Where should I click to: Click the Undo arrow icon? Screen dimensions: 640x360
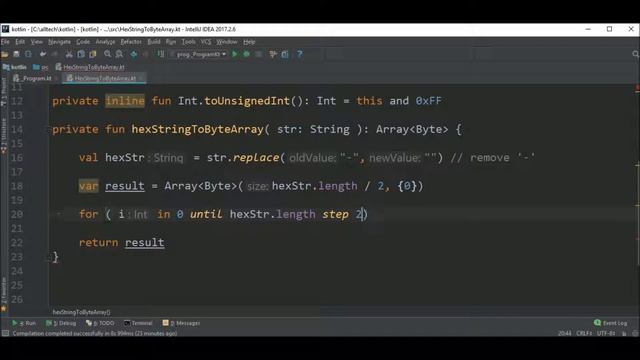point(42,54)
